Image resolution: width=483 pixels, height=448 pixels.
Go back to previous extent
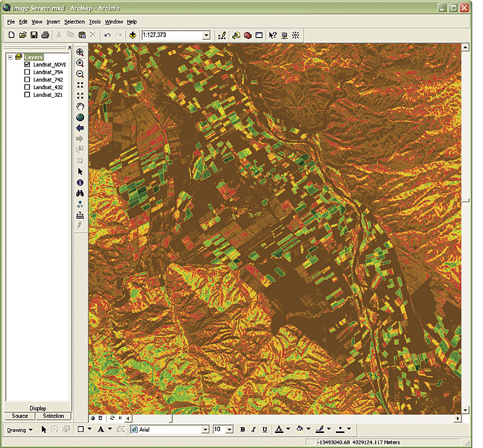[x=80, y=128]
